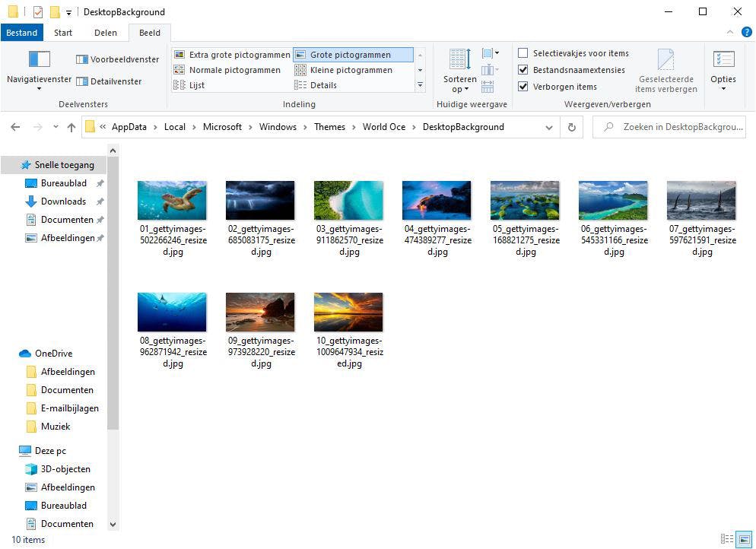Screen dimensions: 756x549
Task: Select Grote pictogrammen layout
Action: (353, 55)
